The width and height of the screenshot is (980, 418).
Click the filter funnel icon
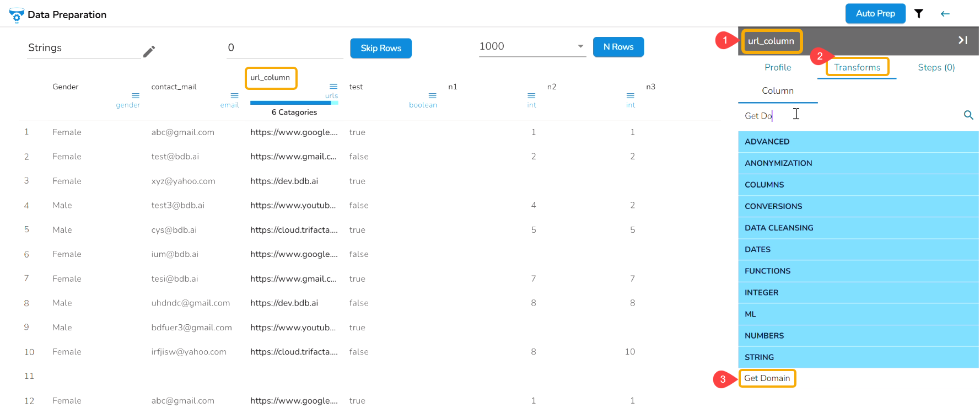click(918, 14)
